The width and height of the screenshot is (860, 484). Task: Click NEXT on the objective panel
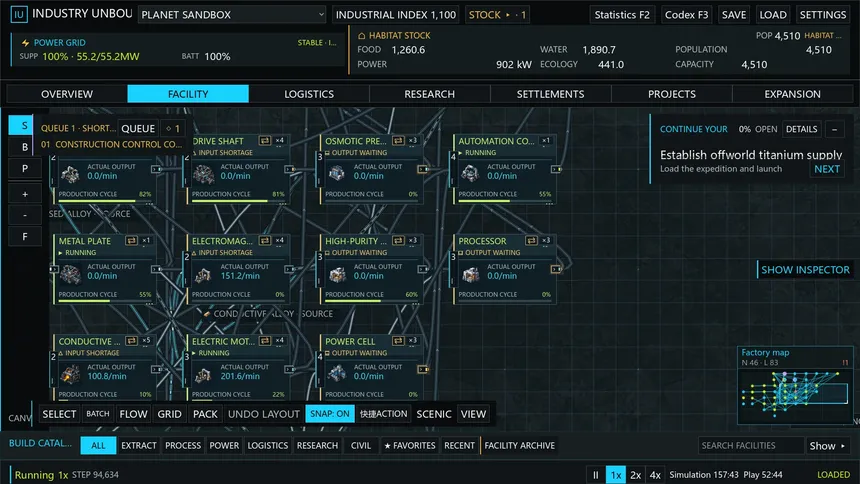coord(827,169)
